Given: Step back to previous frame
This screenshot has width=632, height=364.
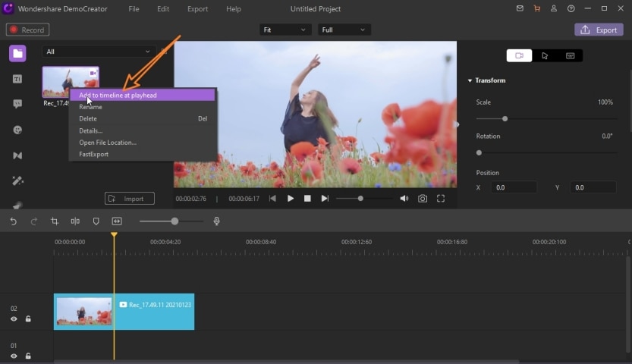Looking at the screenshot, I should [273, 199].
